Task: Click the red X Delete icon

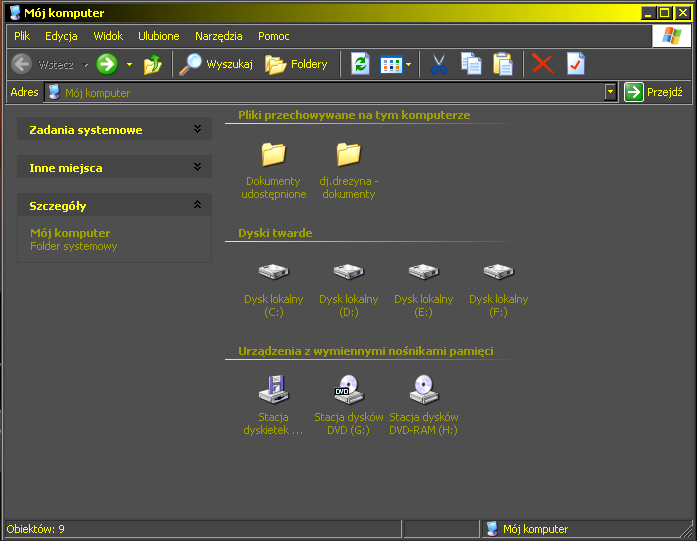Action: [x=542, y=64]
